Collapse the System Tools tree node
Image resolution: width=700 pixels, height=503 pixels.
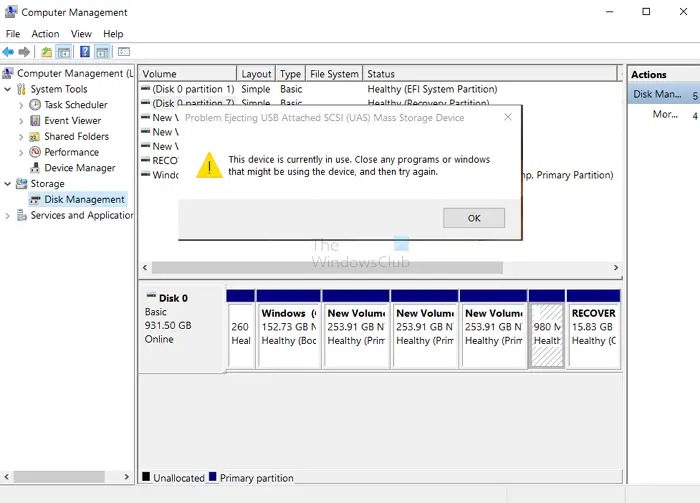(x=8, y=89)
